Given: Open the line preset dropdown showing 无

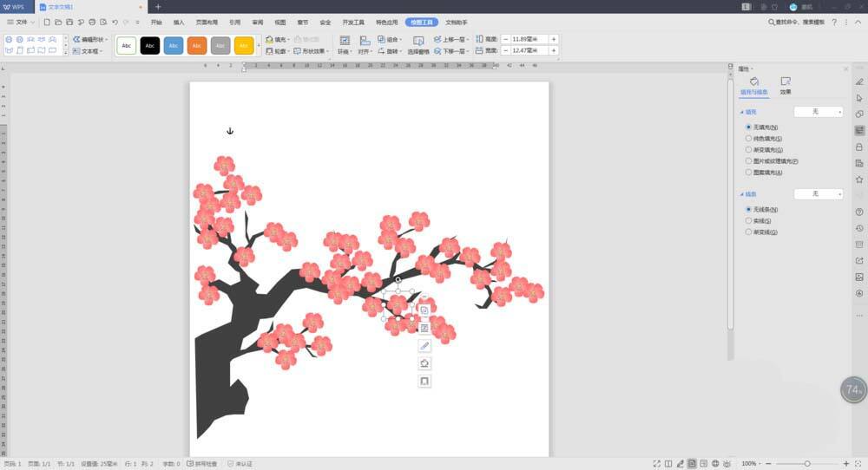Looking at the screenshot, I should (819, 194).
